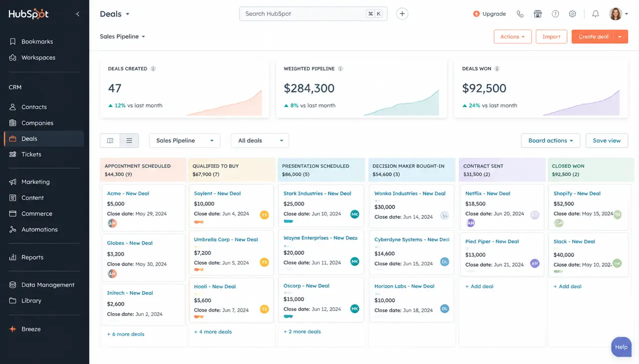Open the Help chat button
Screen dimensions: 639x364
(621, 347)
